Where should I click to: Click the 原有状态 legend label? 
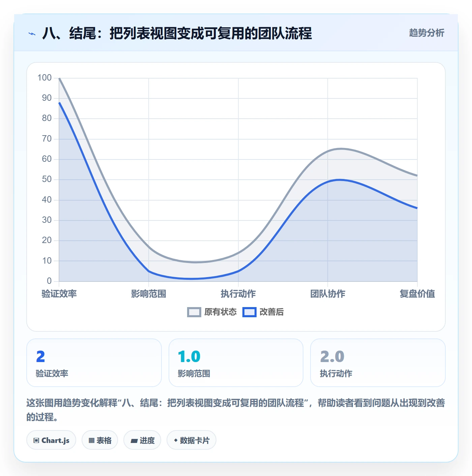coord(220,312)
